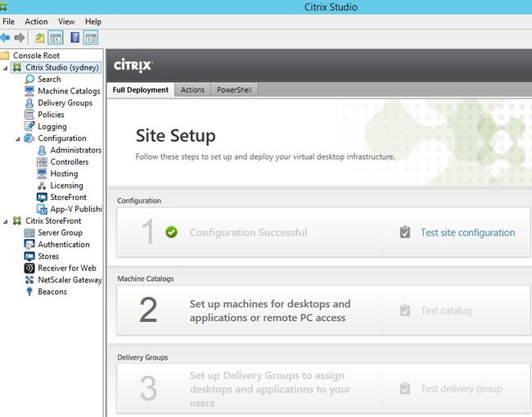Click the Console Root label

point(36,56)
